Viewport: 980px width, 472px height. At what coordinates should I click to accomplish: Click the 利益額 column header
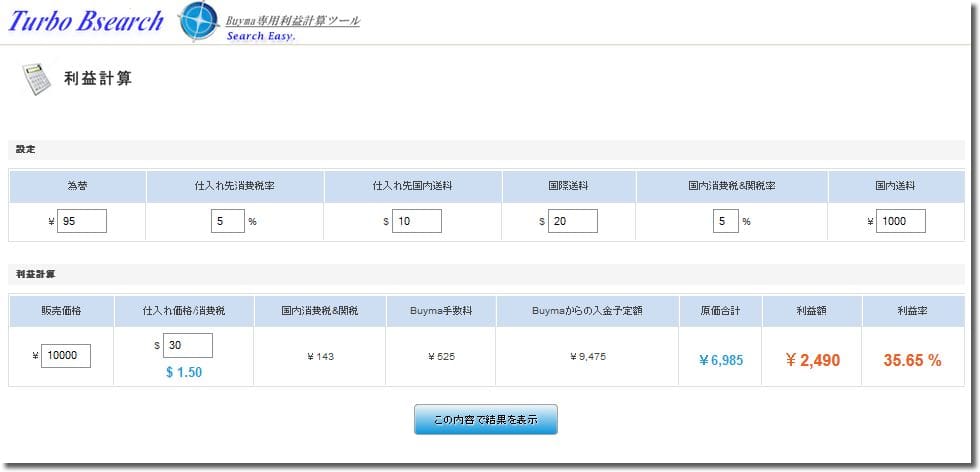click(x=812, y=311)
